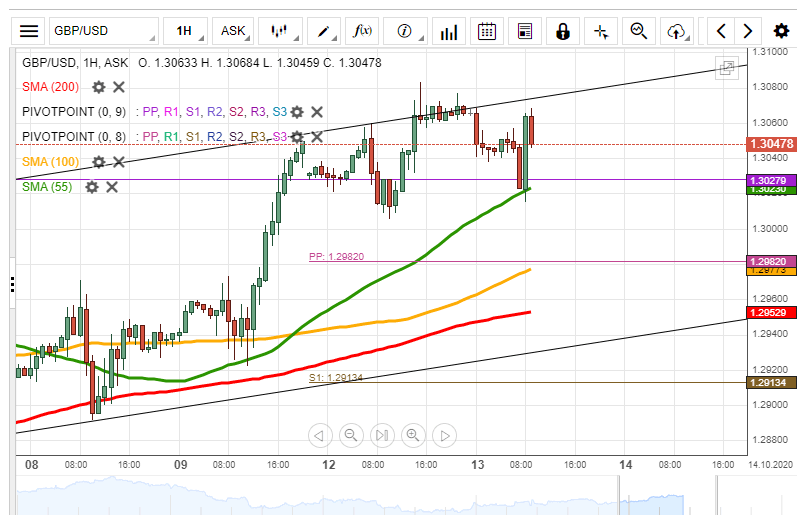806x521 pixels.
Task: Change the 1H timeframe dropdown
Action: (x=186, y=31)
